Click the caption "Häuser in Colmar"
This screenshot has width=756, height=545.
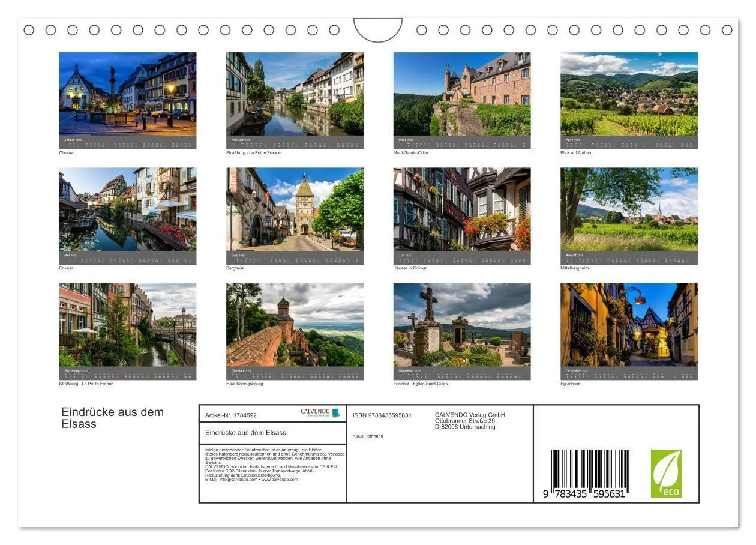tap(410, 268)
